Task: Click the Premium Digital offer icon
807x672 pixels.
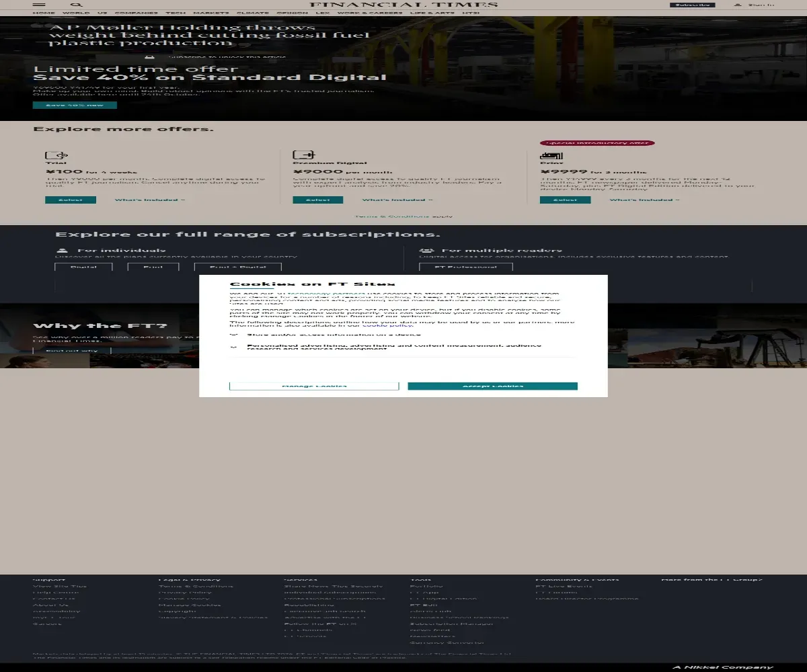Action: (x=304, y=155)
